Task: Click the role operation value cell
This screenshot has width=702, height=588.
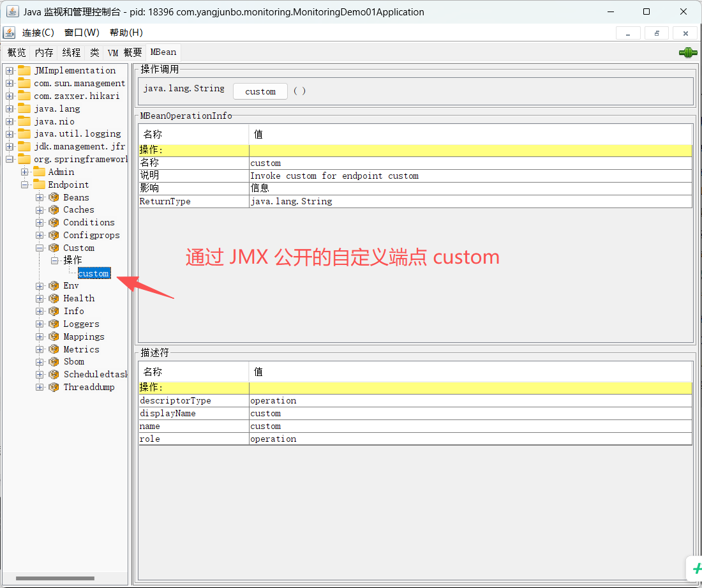Action: [470, 439]
